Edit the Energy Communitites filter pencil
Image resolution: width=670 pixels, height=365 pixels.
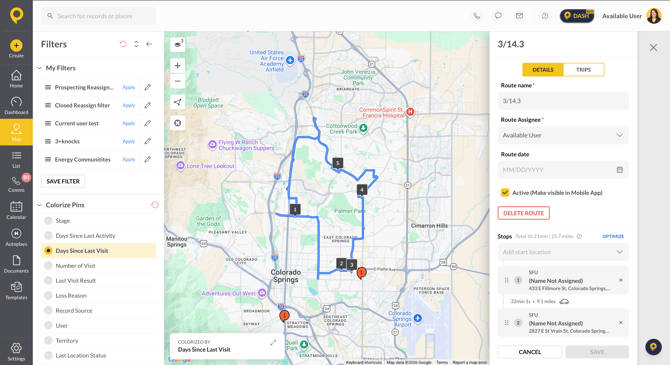coord(147,159)
